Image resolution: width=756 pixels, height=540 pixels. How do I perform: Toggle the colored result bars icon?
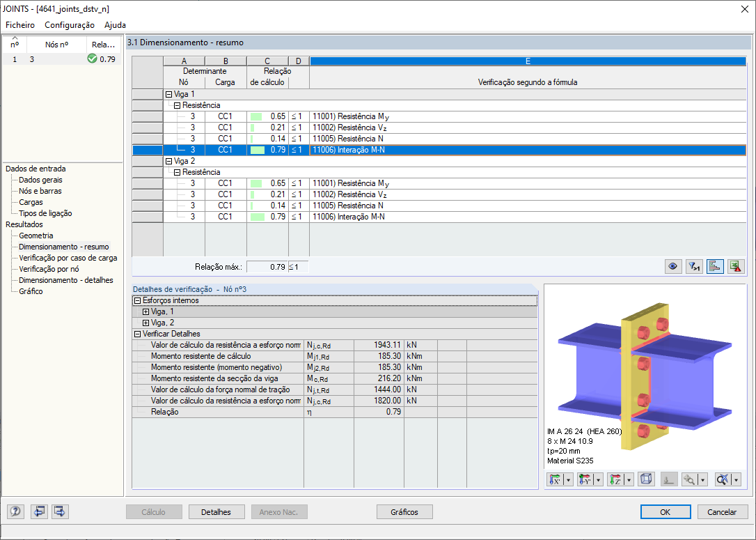tap(714, 266)
